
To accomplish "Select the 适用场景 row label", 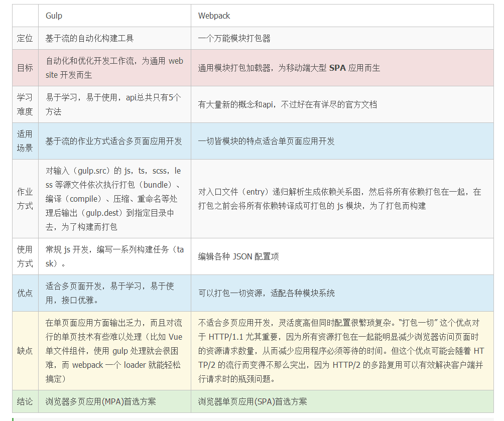I will (x=25, y=141).
